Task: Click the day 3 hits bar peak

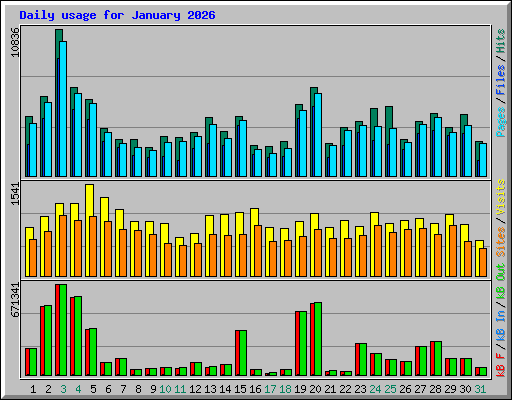Action: point(59,35)
